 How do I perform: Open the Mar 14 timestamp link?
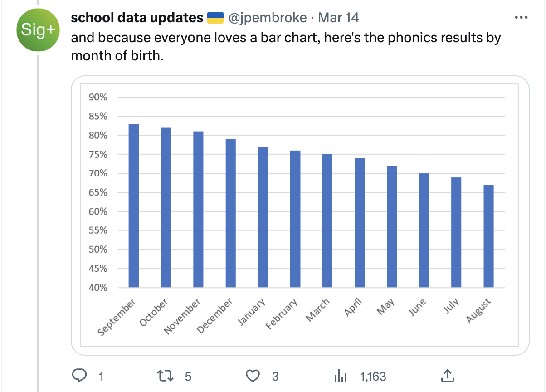pyautogui.click(x=339, y=18)
